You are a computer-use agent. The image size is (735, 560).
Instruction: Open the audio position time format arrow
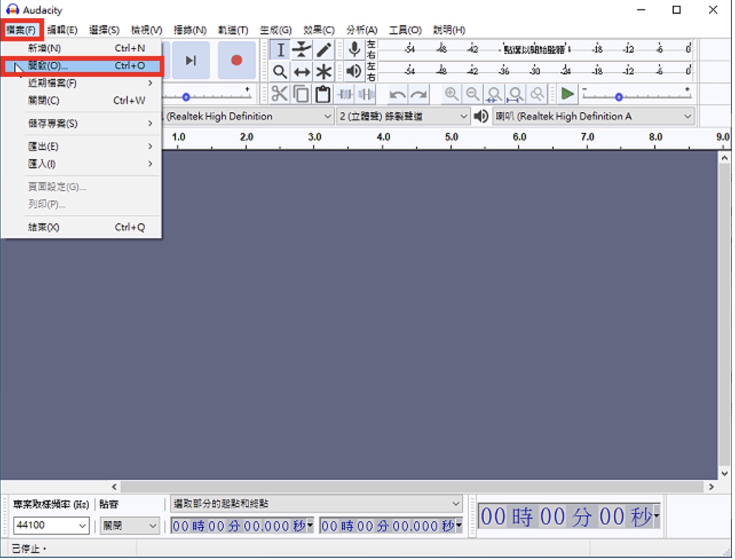click(x=657, y=516)
